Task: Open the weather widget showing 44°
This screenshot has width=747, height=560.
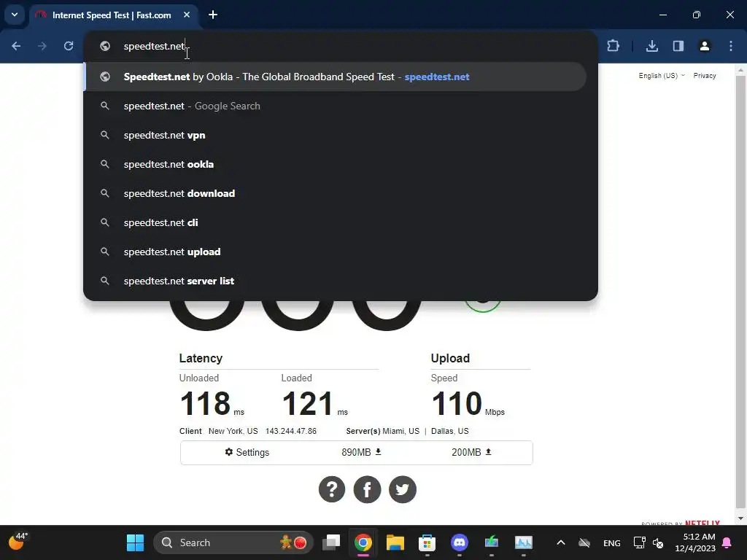Action: pos(18,542)
